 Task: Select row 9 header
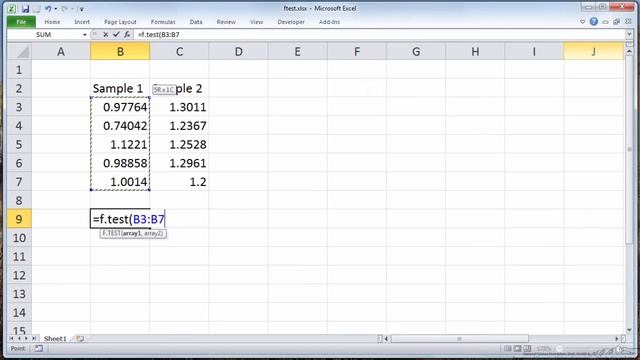pyautogui.click(x=19, y=219)
